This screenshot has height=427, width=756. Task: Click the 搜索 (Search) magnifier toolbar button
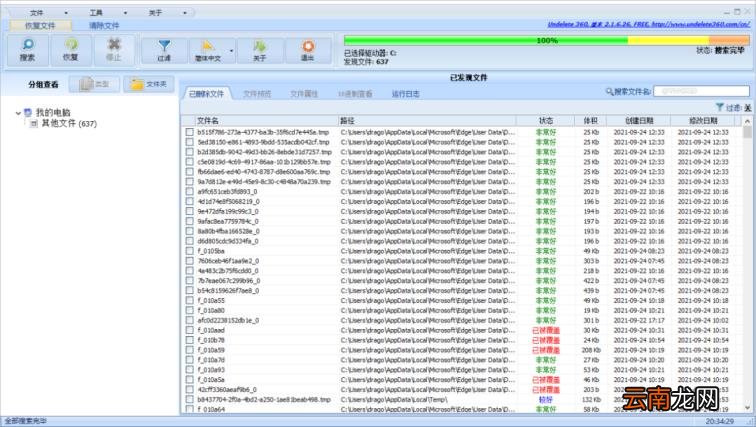click(x=27, y=50)
